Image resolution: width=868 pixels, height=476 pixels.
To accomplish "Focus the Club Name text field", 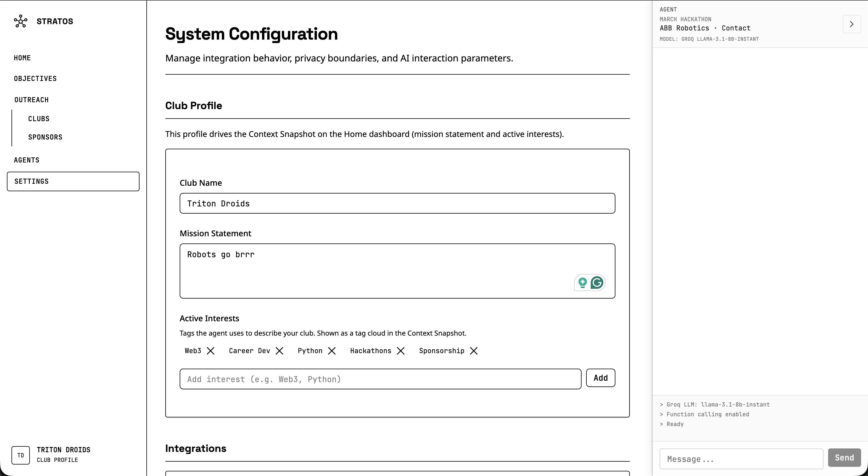I will [397, 203].
